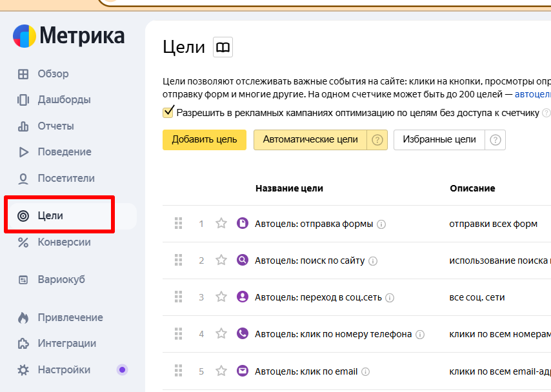Click the social network goal type icon
Viewport: 551px width, 392px height.
click(x=243, y=297)
